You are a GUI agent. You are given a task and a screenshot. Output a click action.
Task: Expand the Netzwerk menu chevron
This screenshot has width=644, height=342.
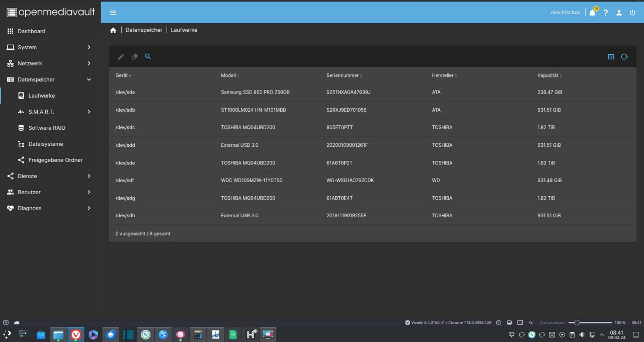click(x=89, y=63)
